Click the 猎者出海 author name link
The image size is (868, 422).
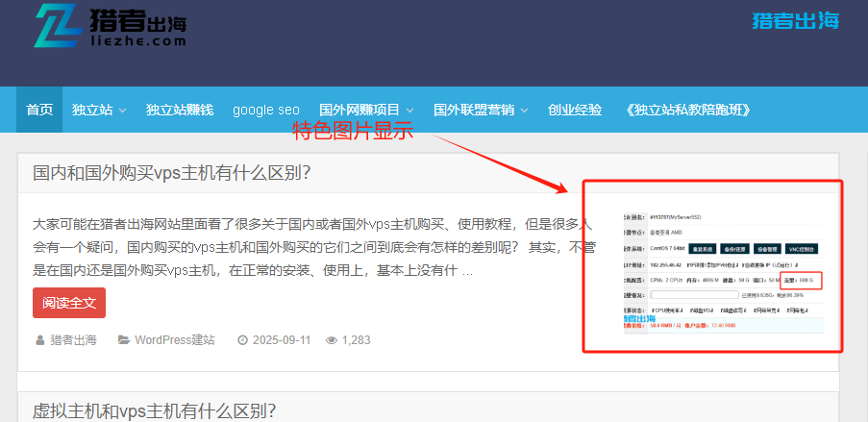coord(73,340)
